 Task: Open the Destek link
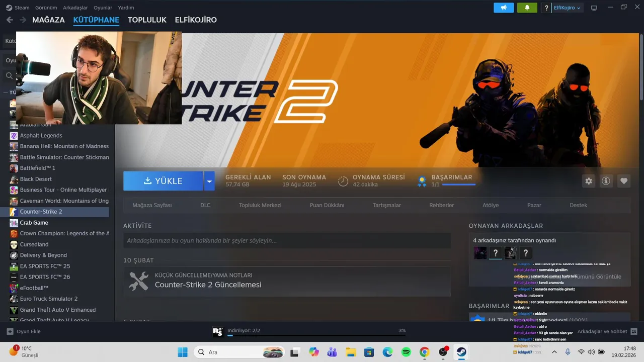click(x=579, y=205)
